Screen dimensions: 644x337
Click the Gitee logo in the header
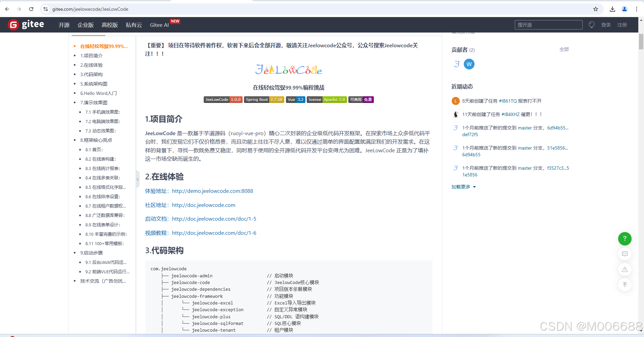pyautogui.click(x=26, y=24)
